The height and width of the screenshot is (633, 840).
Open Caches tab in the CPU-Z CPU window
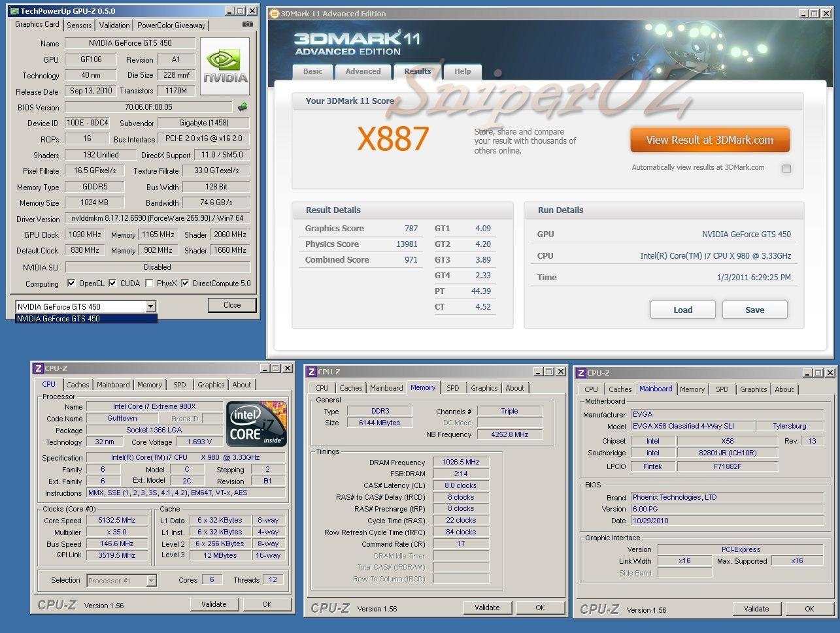pyautogui.click(x=78, y=385)
